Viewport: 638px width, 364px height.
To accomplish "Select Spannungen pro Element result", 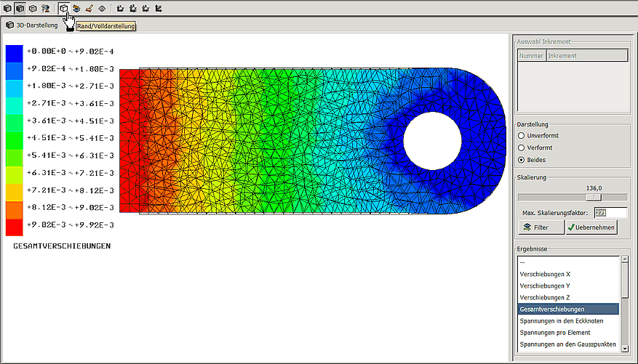I will (554, 333).
